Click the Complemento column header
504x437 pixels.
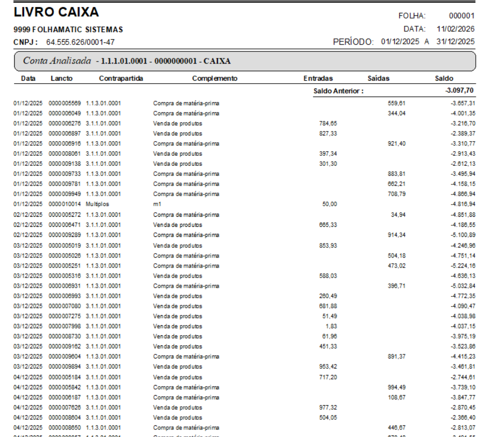(x=214, y=79)
